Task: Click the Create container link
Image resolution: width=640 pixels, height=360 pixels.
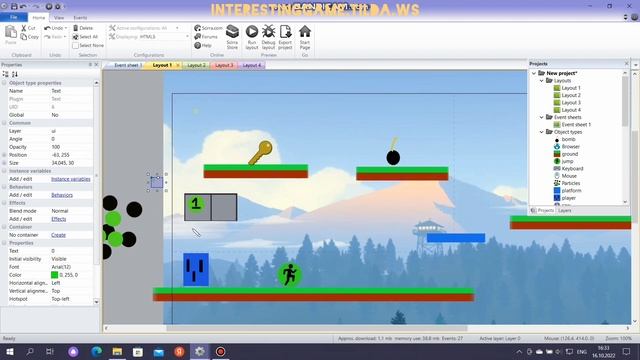Action: pos(58,235)
